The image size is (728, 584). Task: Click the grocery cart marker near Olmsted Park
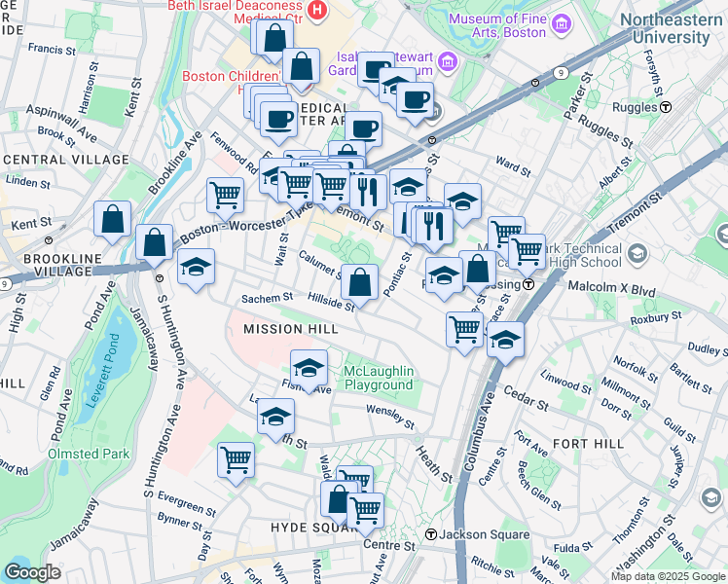[236, 462]
